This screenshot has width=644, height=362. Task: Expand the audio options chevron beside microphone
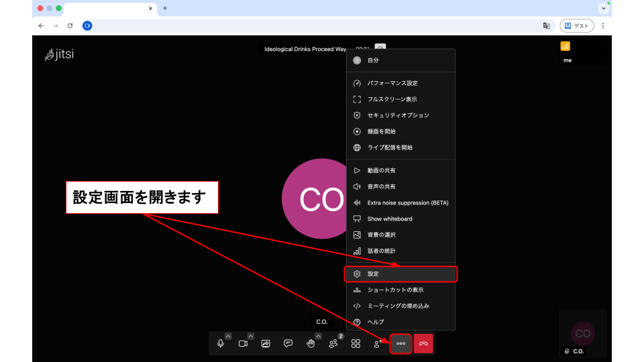228,336
